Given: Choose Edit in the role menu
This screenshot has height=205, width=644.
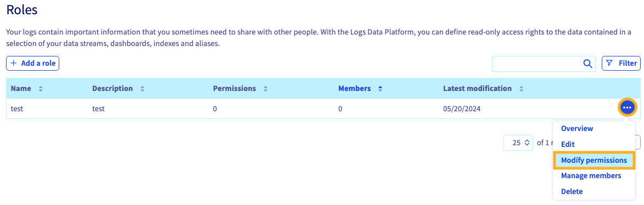Looking at the screenshot, I should click(x=568, y=144).
